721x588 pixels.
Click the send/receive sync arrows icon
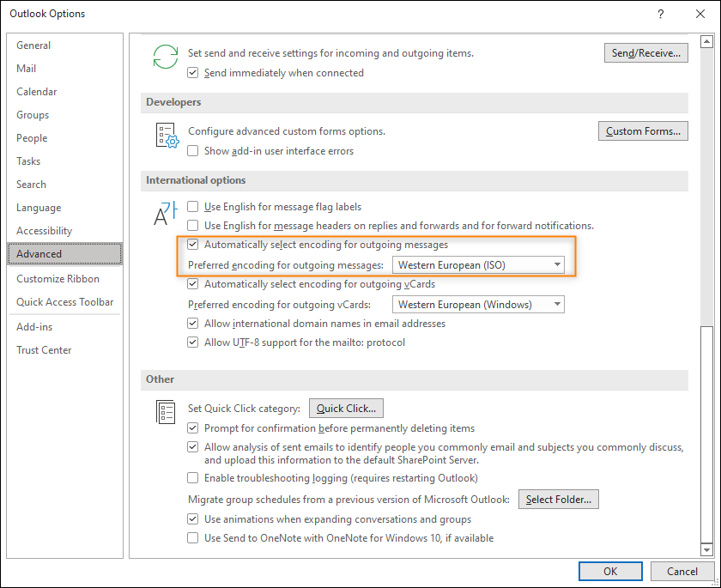[165, 57]
